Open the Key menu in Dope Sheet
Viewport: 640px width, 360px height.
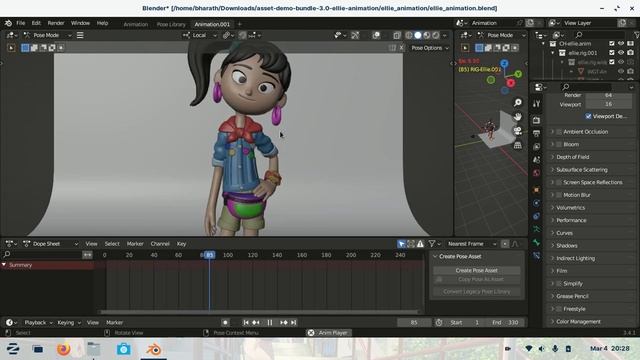coord(182,244)
